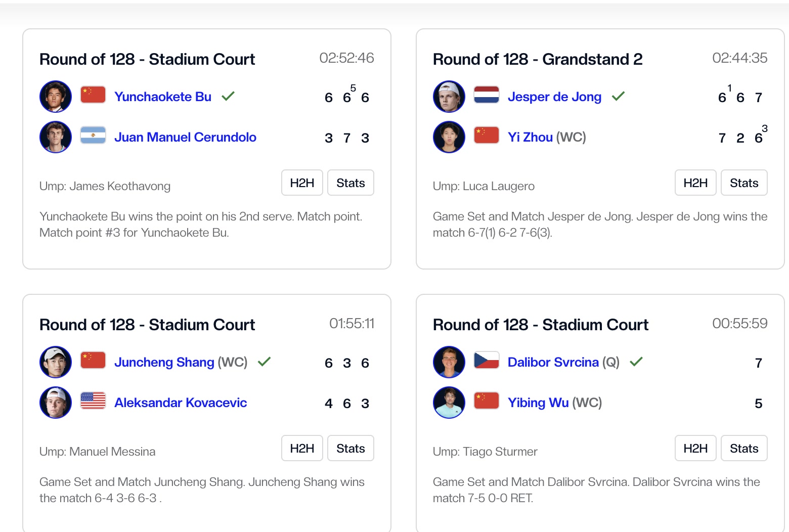Open Juan Manuel Cerundolo profile link
The height and width of the screenshot is (532, 789).
(x=185, y=137)
